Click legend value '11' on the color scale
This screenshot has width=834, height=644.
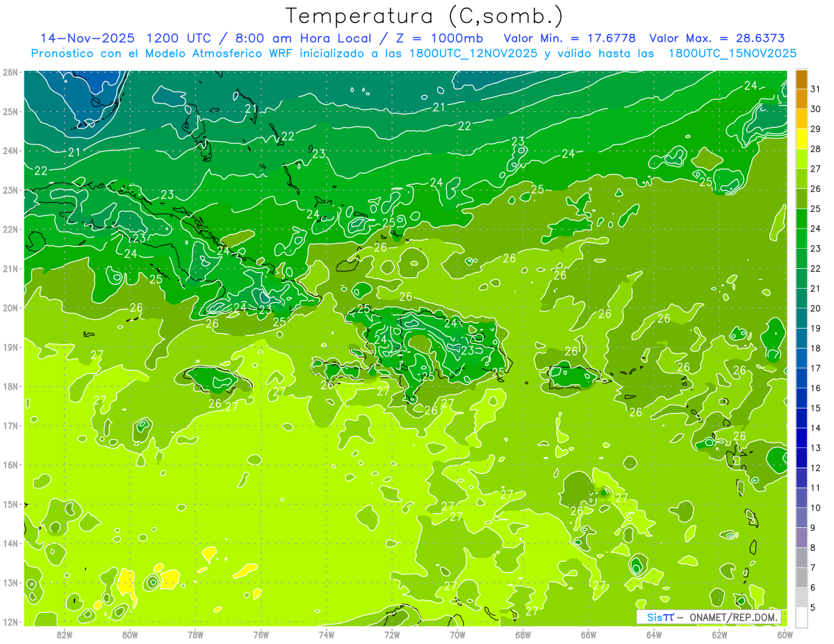(x=816, y=488)
